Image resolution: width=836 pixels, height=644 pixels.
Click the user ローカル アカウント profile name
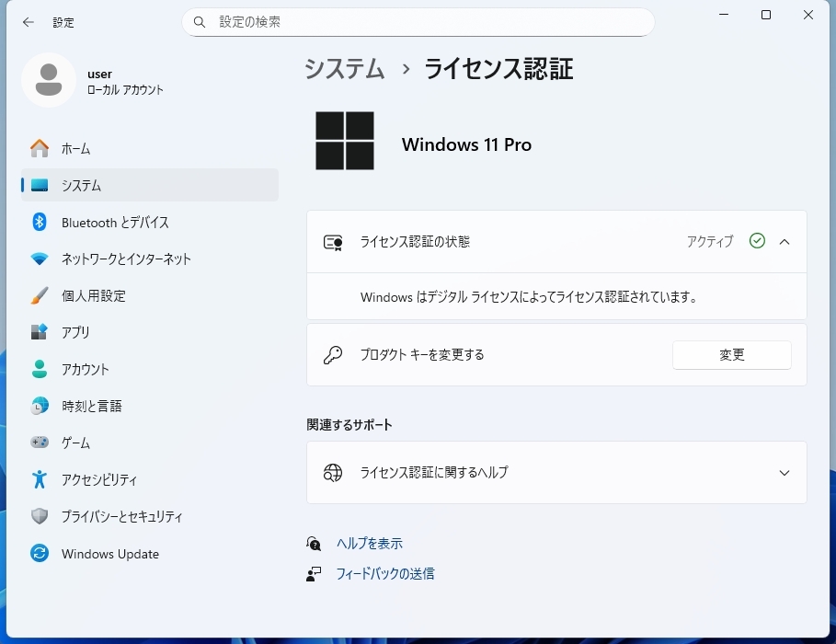point(125,82)
